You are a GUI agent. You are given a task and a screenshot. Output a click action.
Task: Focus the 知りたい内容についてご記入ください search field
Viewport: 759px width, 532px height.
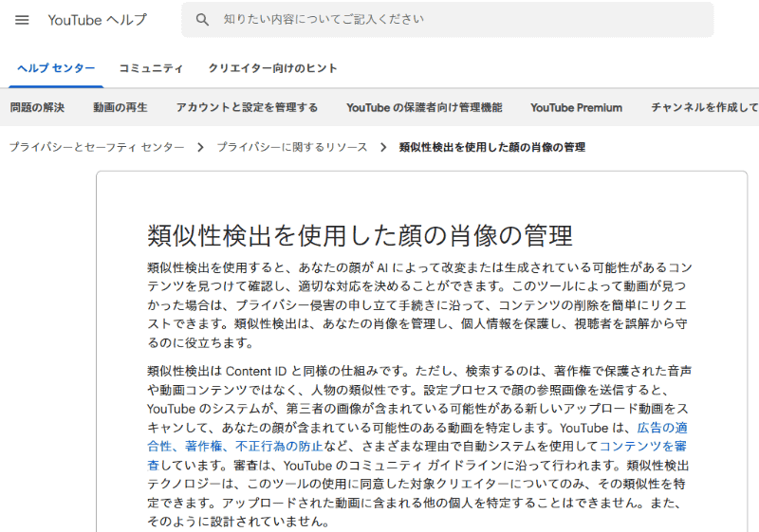447,19
